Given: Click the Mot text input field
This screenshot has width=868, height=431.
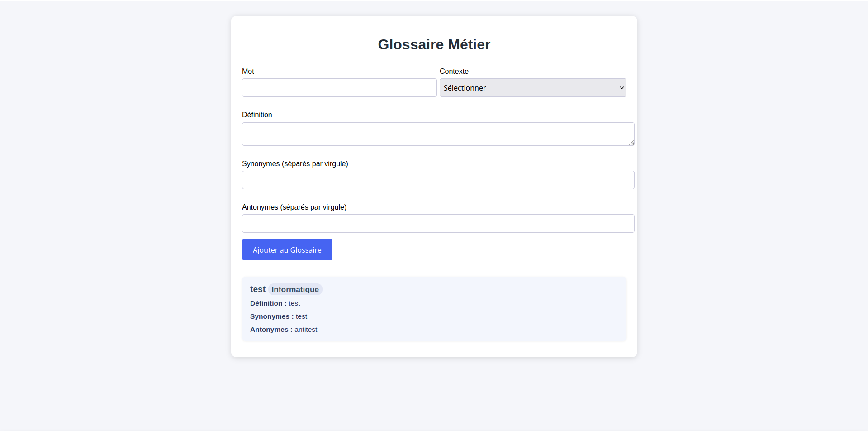Looking at the screenshot, I should 339,88.
